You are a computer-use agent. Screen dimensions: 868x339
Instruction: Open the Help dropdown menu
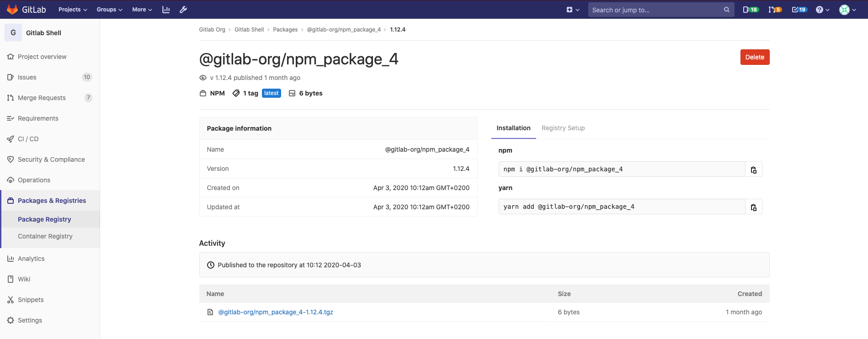pyautogui.click(x=822, y=10)
